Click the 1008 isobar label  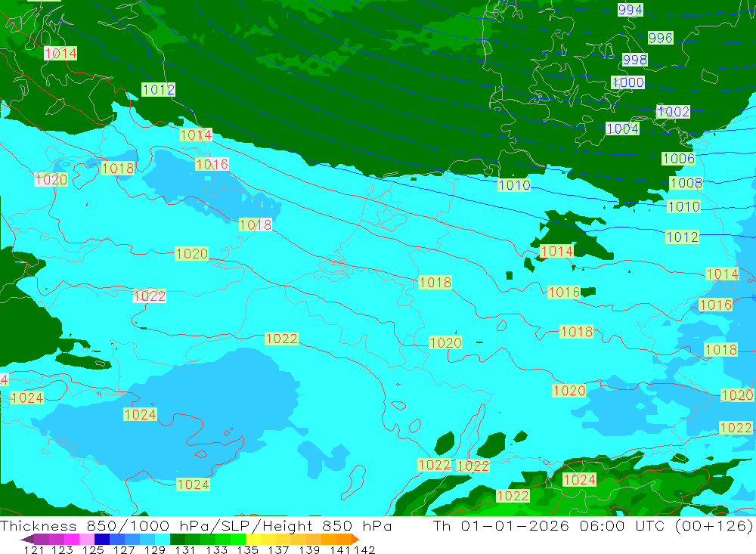(686, 183)
